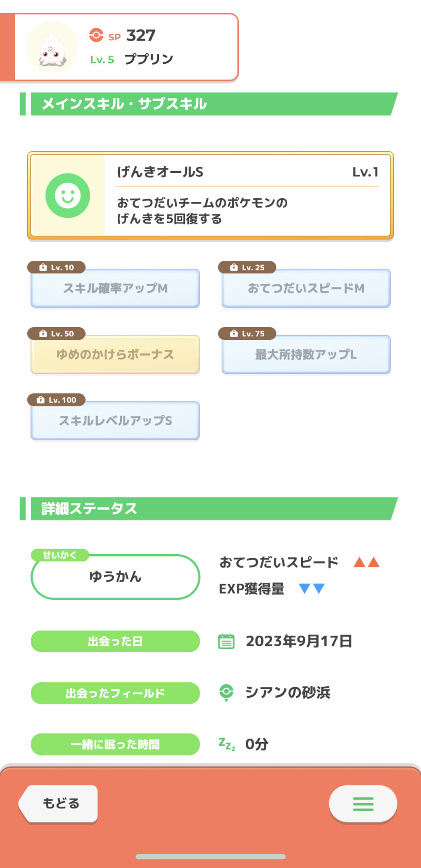421x868 pixels.
Task: Tap the 出会ったフィールド label
Action: [x=115, y=693]
